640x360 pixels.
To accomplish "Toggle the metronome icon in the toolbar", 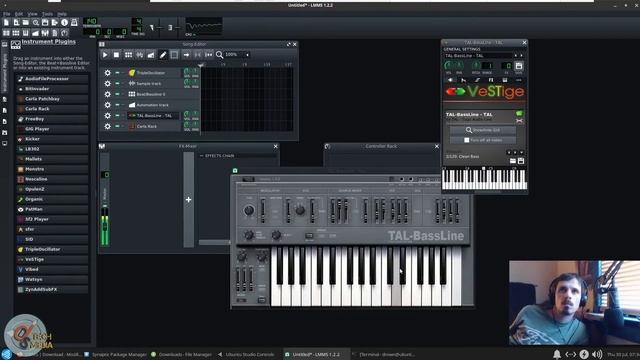I will pos(74,23).
